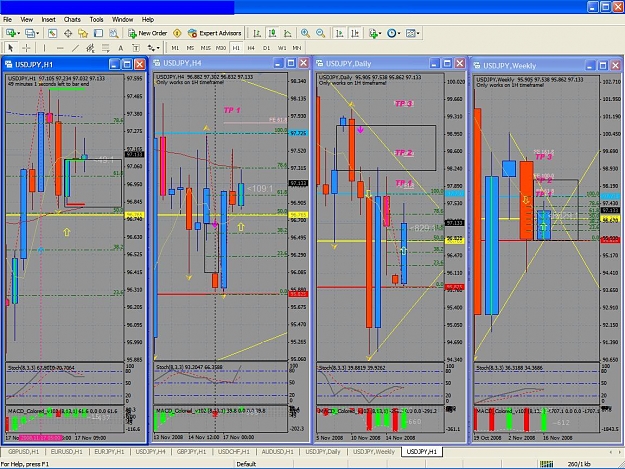
Task: Open the Charts menu
Action: click(72, 20)
